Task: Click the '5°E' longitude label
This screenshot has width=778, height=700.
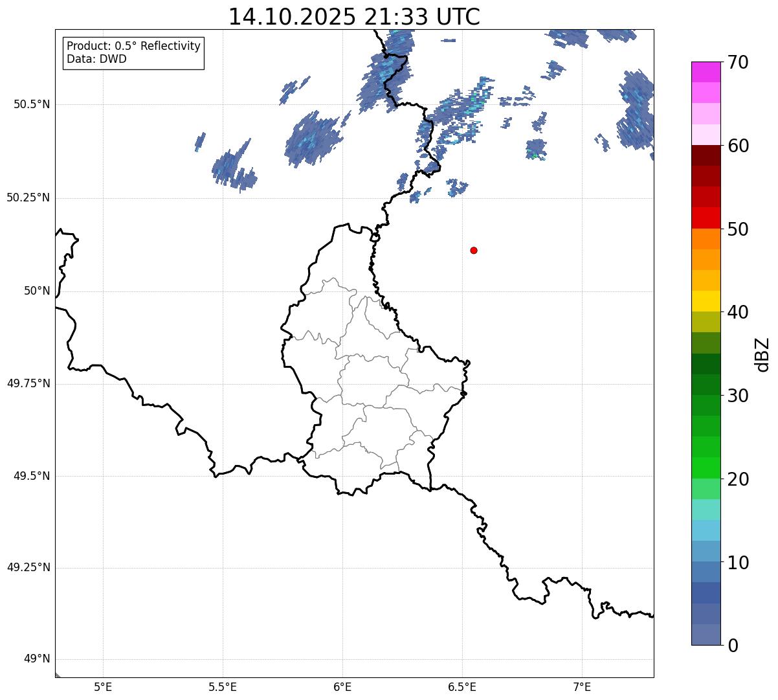Action: pyautogui.click(x=103, y=687)
